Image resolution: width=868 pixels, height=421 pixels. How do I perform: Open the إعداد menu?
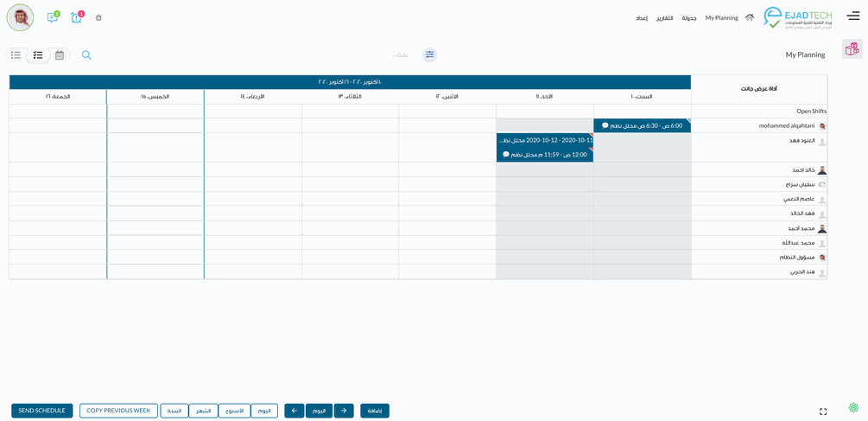[x=642, y=18]
